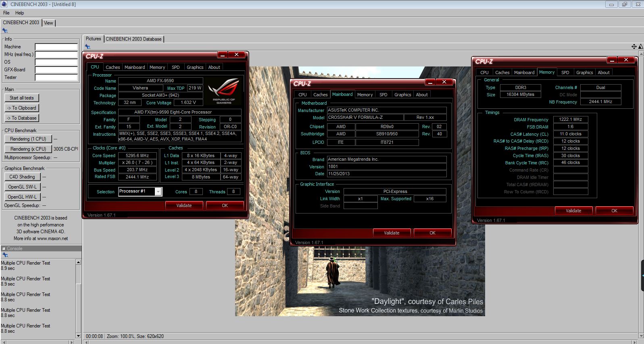Viewport: 644px width, 344px height.
Task: Click the ROG logo in CPU-Z
Action: (224, 91)
